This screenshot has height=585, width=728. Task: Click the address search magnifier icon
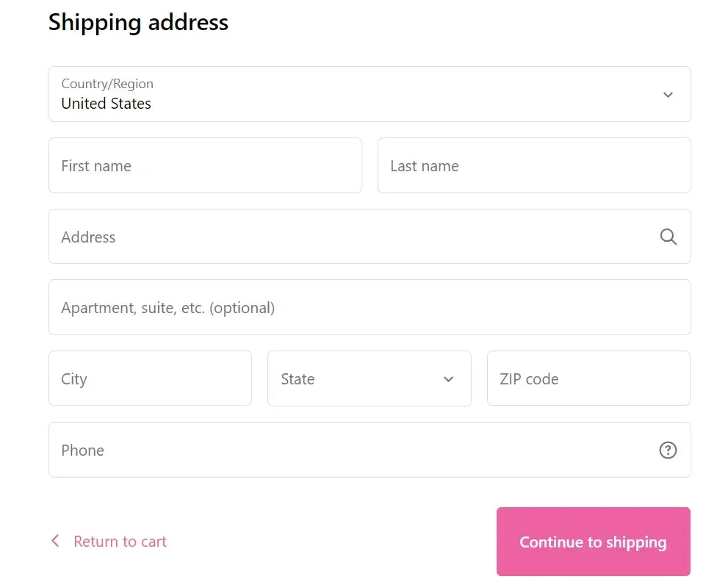[668, 237]
